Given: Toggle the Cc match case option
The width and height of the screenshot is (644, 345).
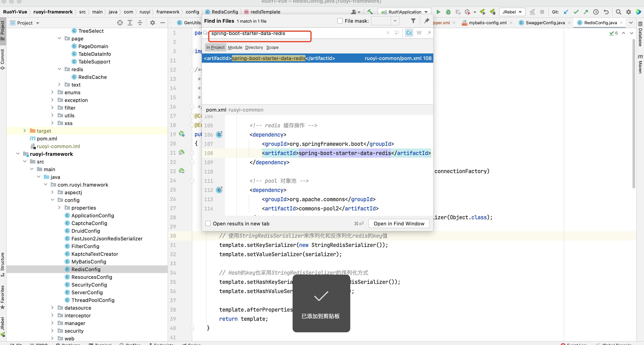Looking at the screenshot, I should click(x=409, y=33).
